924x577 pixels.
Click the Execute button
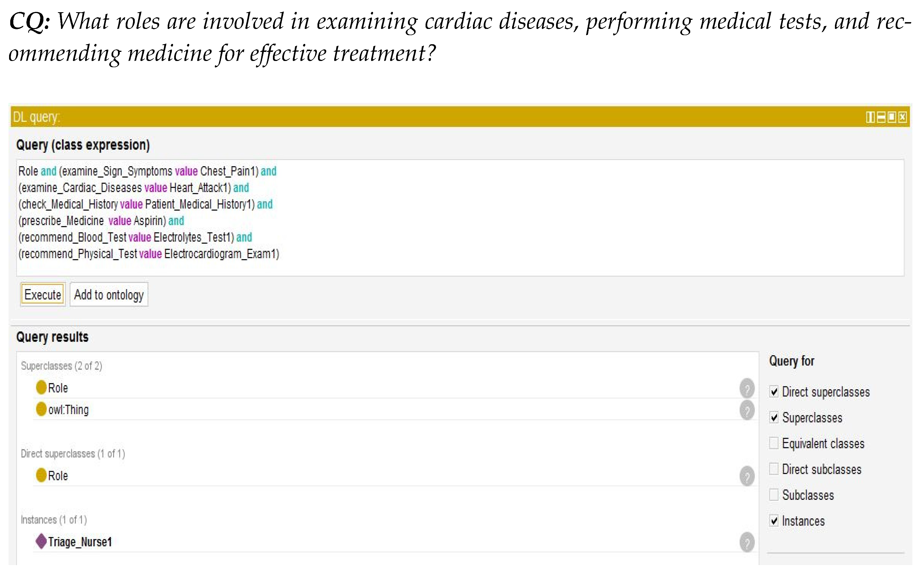(42, 295)
